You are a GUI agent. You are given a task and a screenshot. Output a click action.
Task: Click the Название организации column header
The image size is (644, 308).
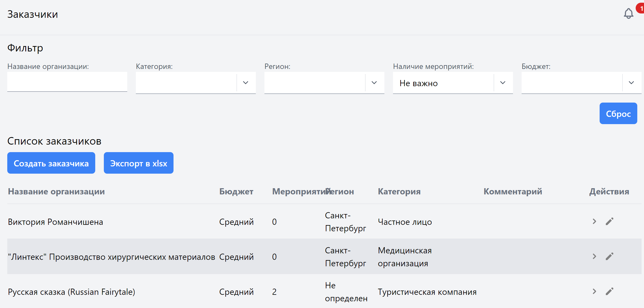56,191
